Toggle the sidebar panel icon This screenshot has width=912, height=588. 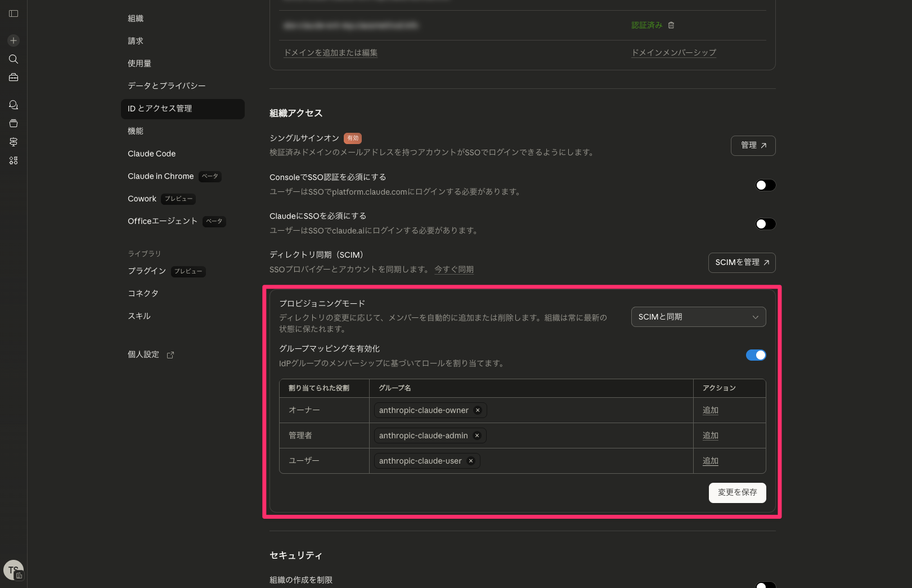pyautogui.click(x=14, y=14)
